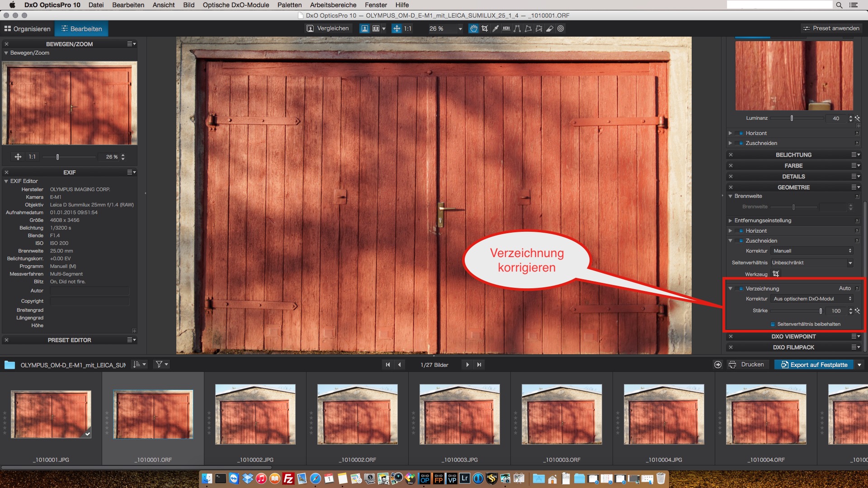Collapse the Verzeichnung section triangle
This screenshot has width=868, height=488.
(730, 288)
